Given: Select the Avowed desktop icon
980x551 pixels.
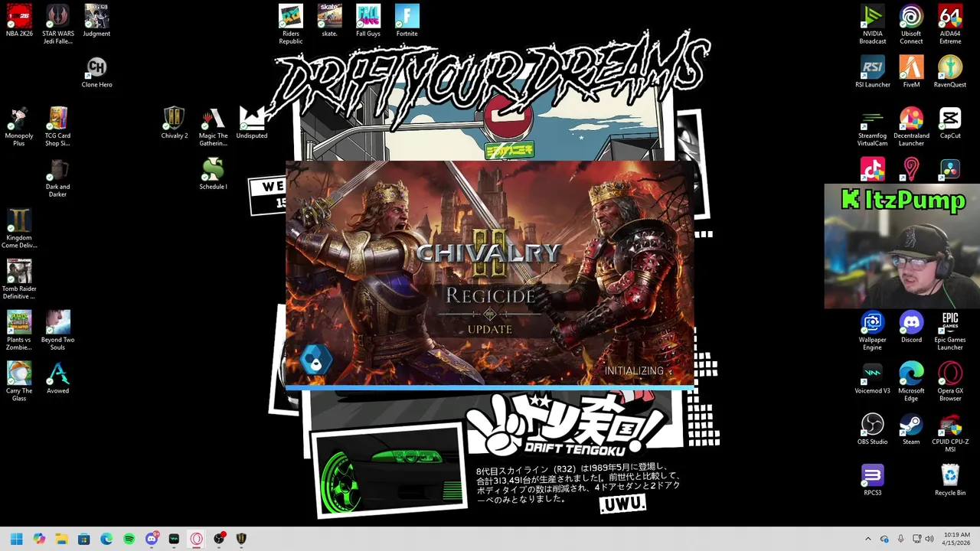Looking at the screenshot, I should pyautogui.click(x=57, y=378).
